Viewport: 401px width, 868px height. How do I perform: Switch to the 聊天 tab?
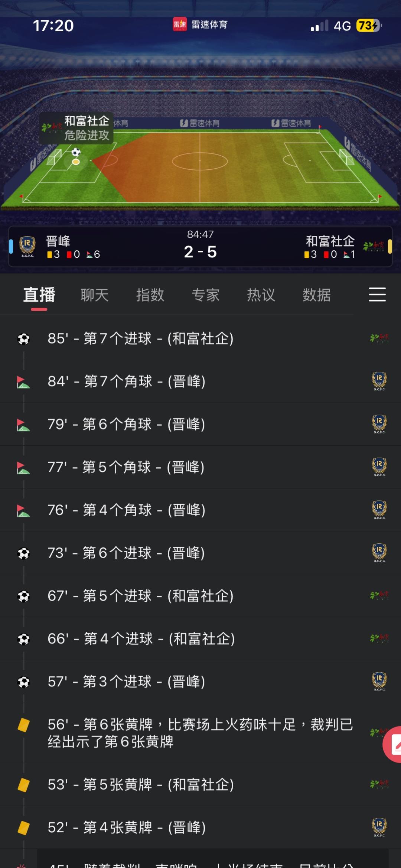coord(94,295)
